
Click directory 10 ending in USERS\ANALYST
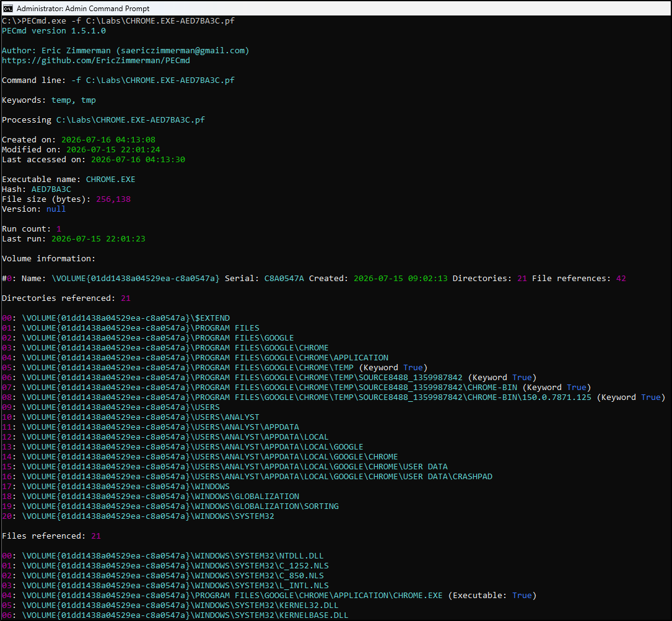pos(131,417)
